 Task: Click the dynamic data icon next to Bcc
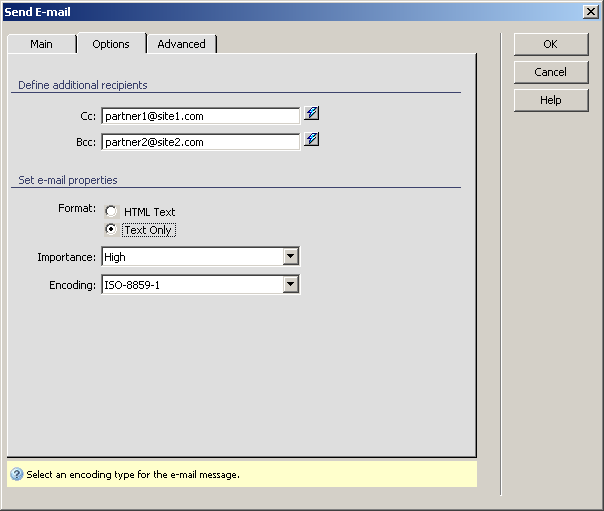312,140
